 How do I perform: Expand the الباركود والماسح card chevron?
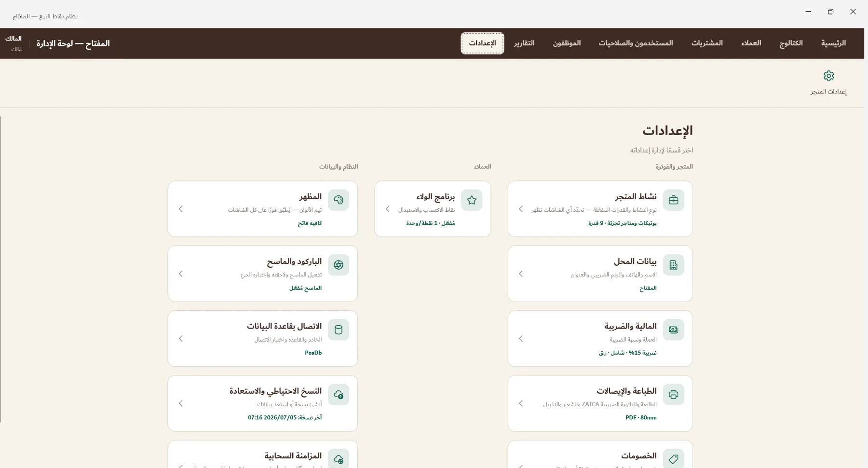[x=181, y=274]
